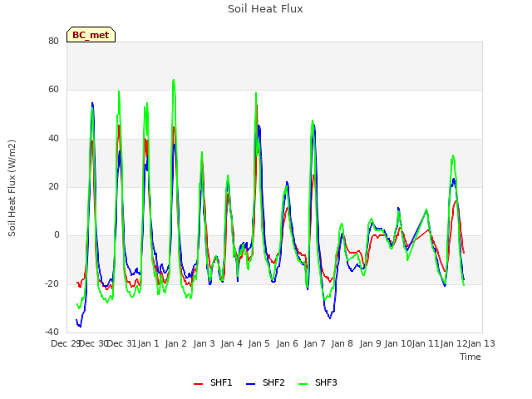
Task: Click the Jan 1 x-axis label
Action: tap(149, 343)
